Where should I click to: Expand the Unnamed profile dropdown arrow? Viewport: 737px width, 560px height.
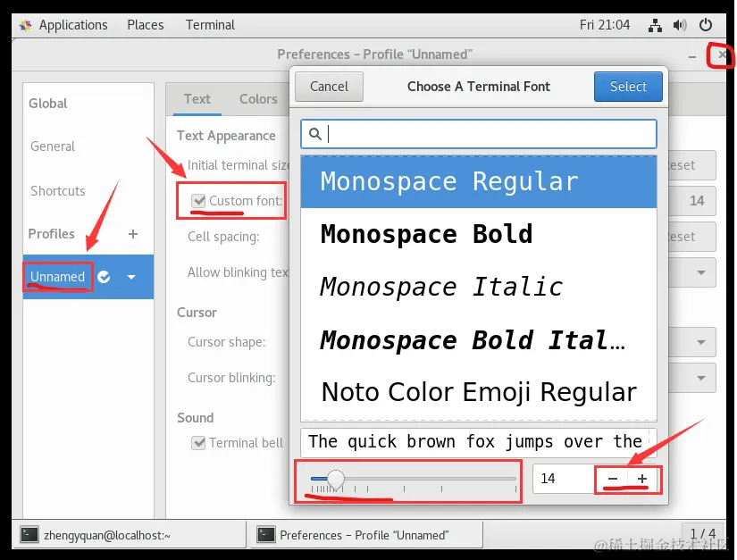[131, 277]
